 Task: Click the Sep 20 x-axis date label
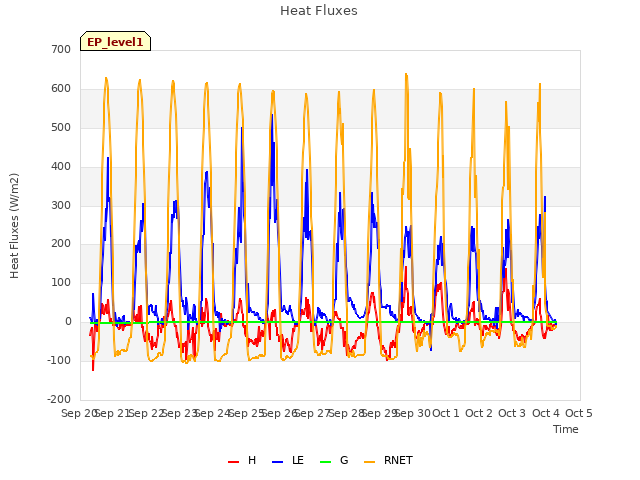78,413
